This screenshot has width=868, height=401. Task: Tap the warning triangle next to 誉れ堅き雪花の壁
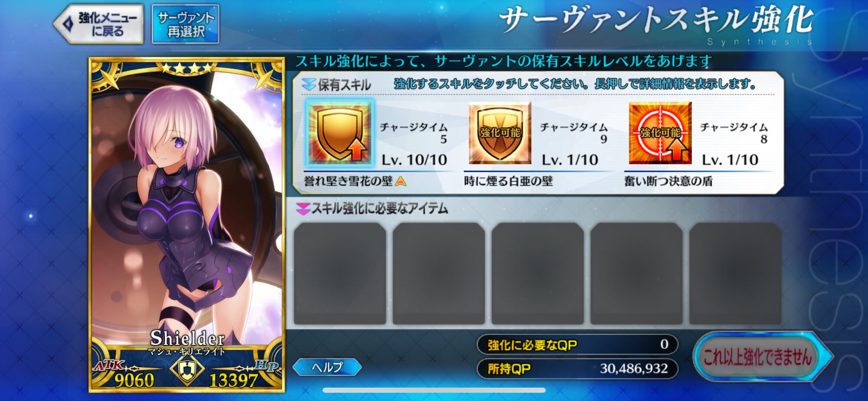coord(401,181)
